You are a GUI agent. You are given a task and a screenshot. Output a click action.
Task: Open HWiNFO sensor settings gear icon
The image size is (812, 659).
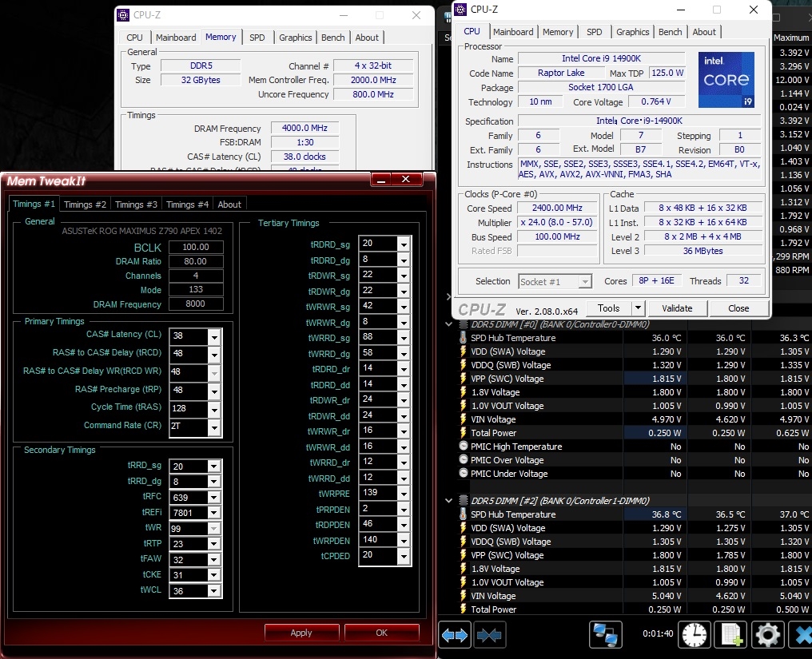pyautogui.click(x=767, y=635)
